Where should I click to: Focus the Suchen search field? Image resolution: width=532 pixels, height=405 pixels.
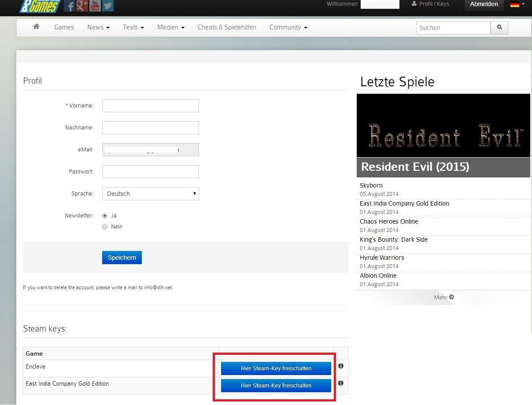click(x=453, y=28)
